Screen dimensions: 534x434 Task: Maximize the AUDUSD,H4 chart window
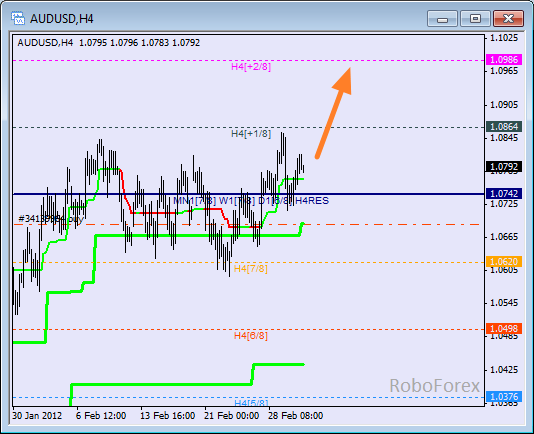[x=475, y=19]
